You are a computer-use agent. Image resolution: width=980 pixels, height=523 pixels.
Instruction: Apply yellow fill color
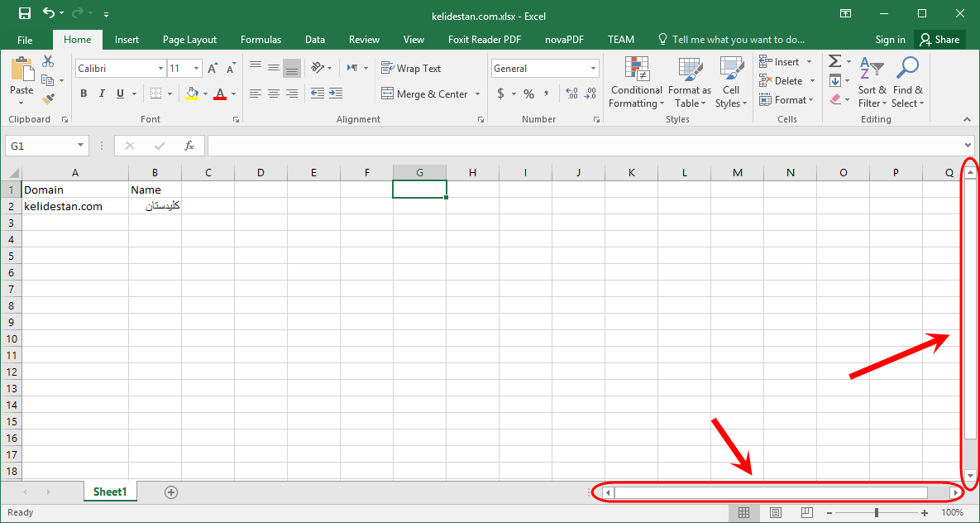192,94
